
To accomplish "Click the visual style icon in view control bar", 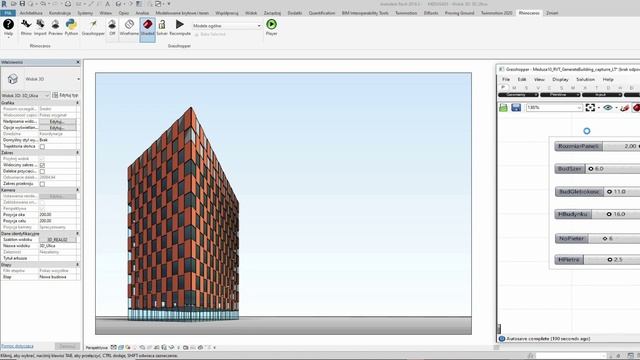I will (121, 347).
